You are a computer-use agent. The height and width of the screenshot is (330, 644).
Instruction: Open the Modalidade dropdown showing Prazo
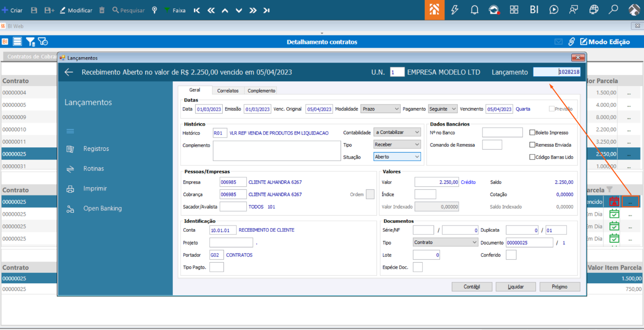point(380,109)
